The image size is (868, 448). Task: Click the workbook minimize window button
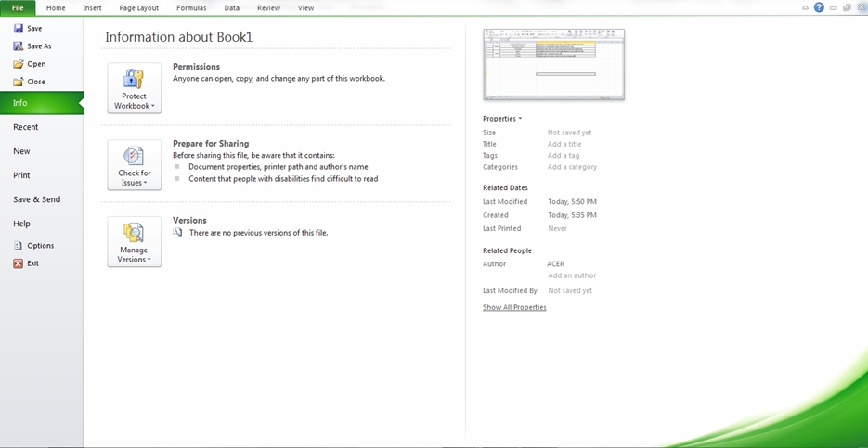tap(833, 7)
